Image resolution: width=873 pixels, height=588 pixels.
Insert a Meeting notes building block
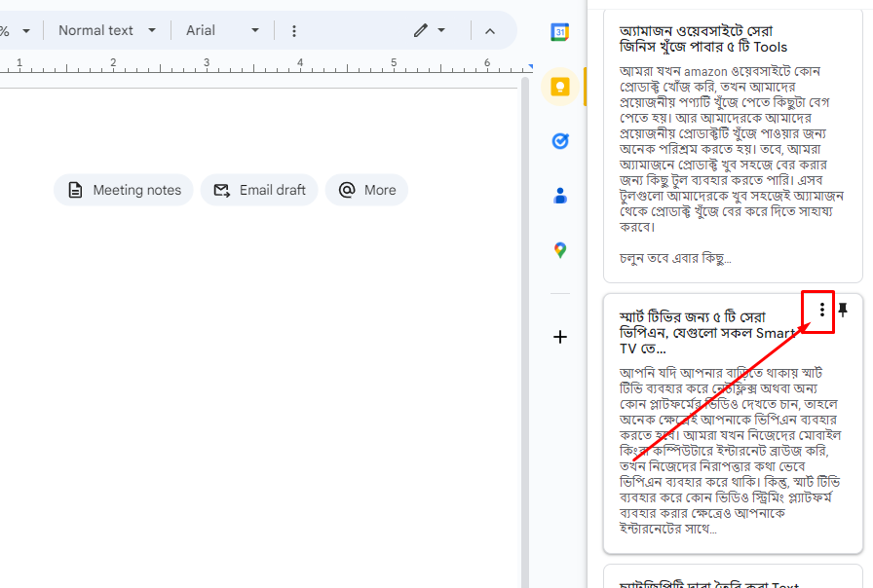(x=123, y=190)
